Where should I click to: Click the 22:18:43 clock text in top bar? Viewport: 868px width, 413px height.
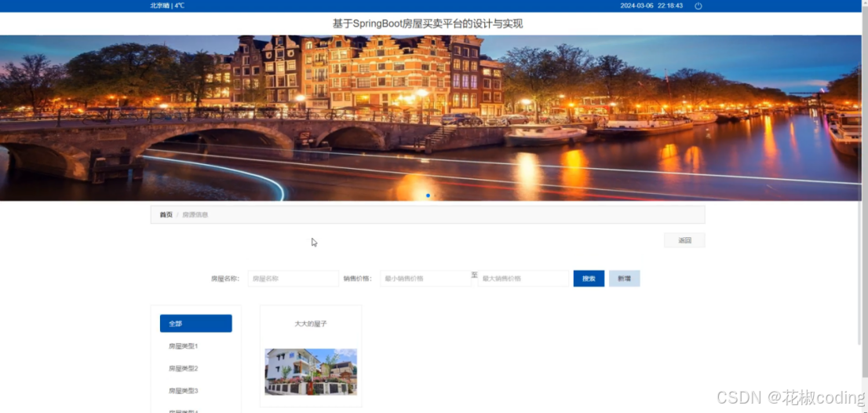click(x=669, y=5)
